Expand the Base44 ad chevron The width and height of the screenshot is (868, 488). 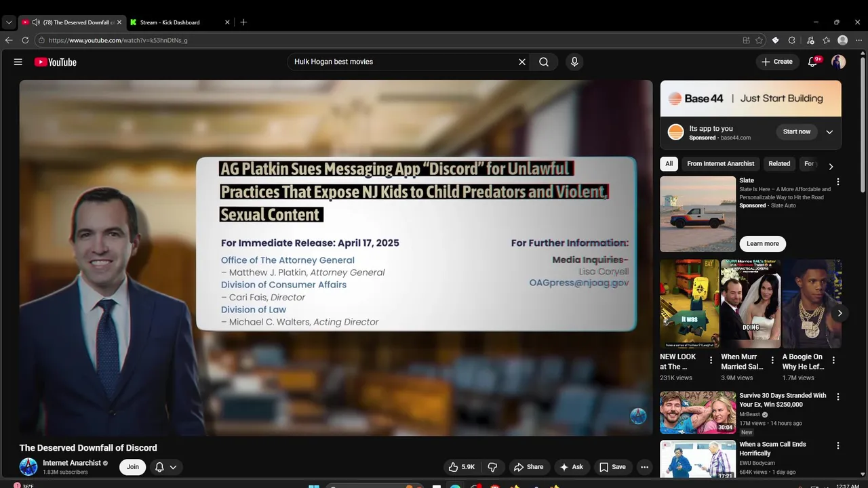point(829,132)
